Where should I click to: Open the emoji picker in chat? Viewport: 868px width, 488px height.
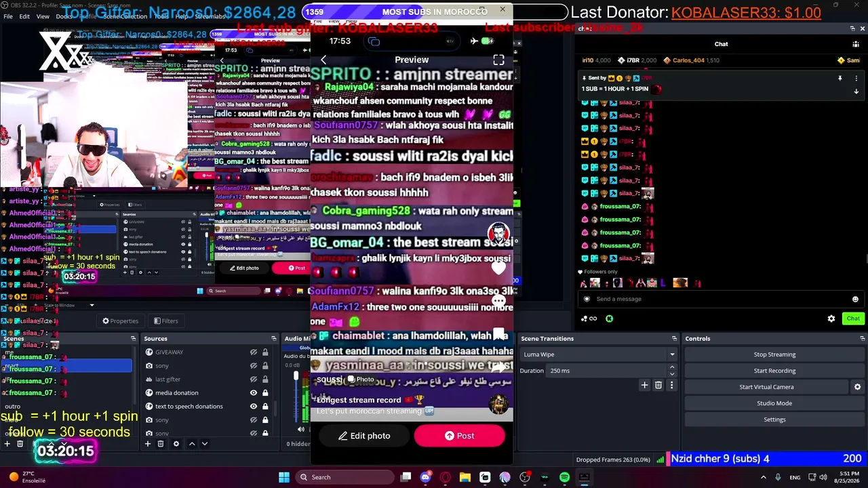point(855,299)
